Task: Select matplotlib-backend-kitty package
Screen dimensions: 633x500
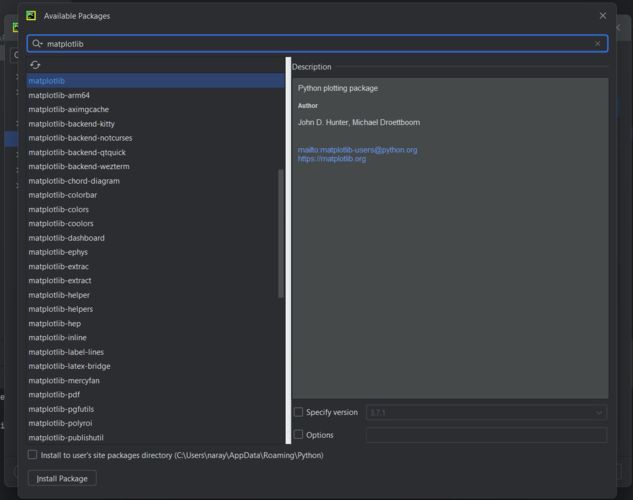Action: pos(155,124)
